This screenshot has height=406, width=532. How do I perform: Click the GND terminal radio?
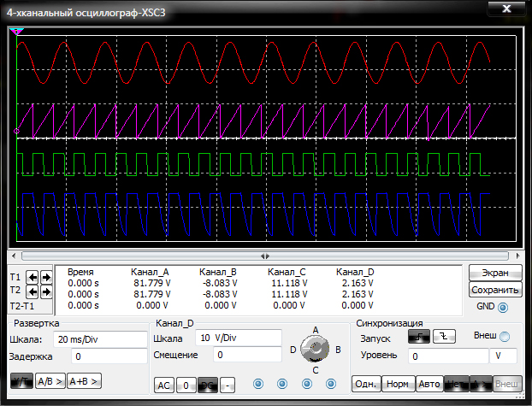point(503,308)
